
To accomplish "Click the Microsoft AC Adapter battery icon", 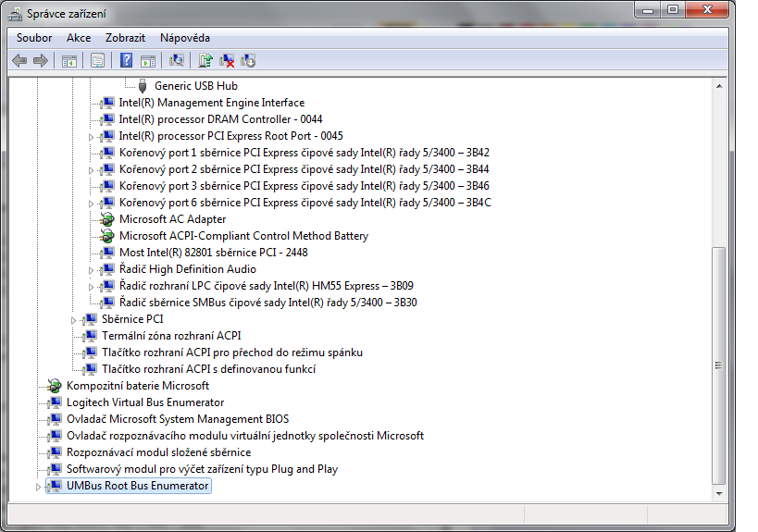I will pyautogui.click(x=106, y=219).
